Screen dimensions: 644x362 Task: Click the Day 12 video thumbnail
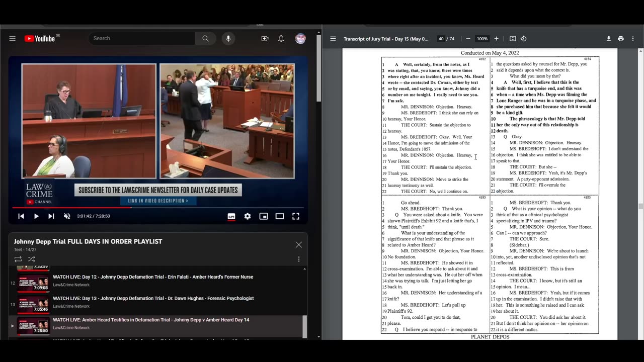tap(34, 283)
